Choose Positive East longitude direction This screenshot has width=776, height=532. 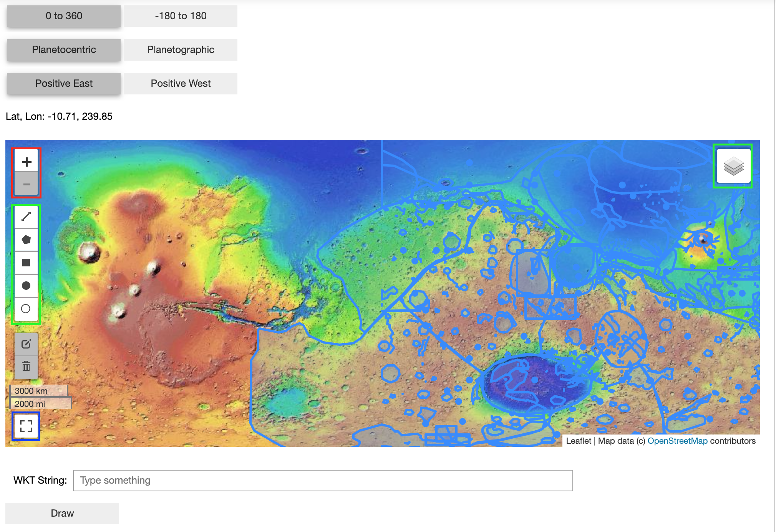click(x=64, y=84)
